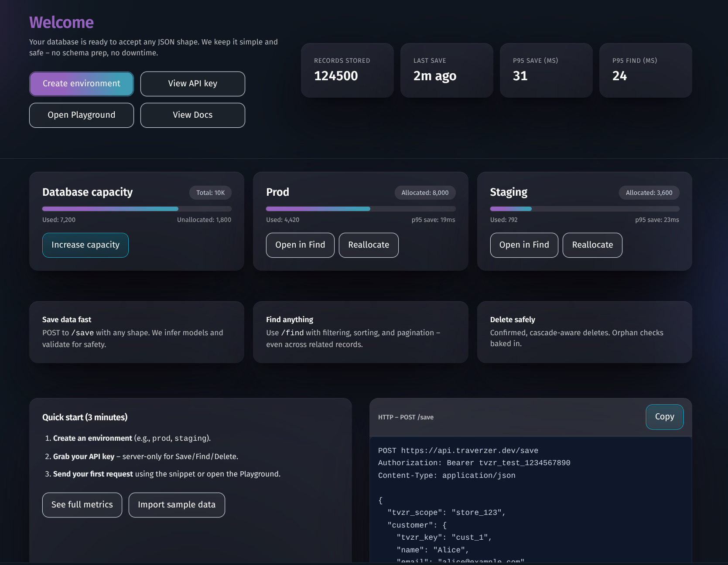Click See full metrics in Quick start
Screen dimensions: 728x565
point(82,504)
